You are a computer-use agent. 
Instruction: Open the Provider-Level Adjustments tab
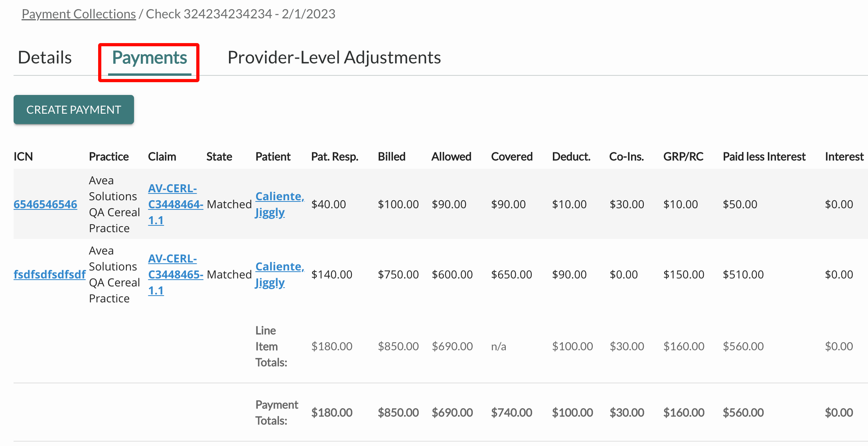[334, 57]
